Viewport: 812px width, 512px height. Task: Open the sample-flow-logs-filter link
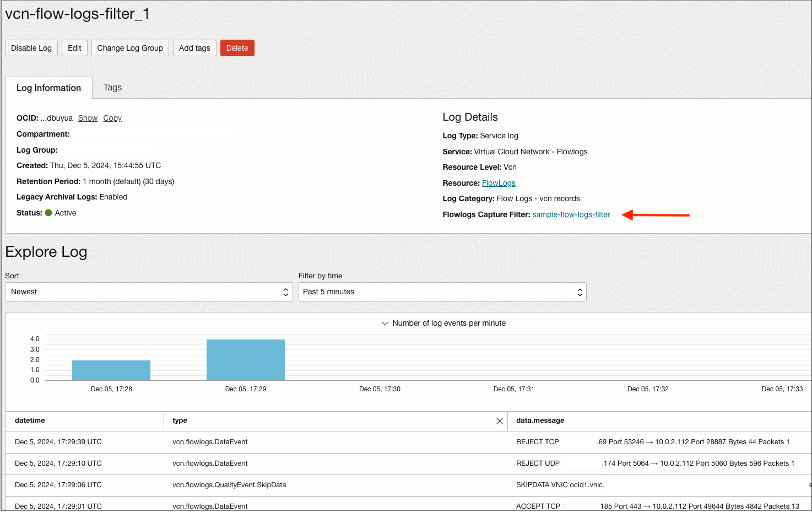571,214
